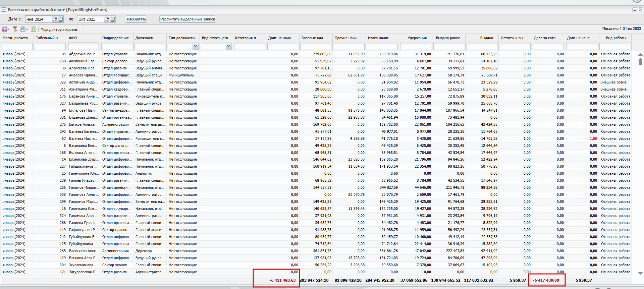
Task: Click Рассчитать выделенные записи button
Action: (x=187, y=19)
